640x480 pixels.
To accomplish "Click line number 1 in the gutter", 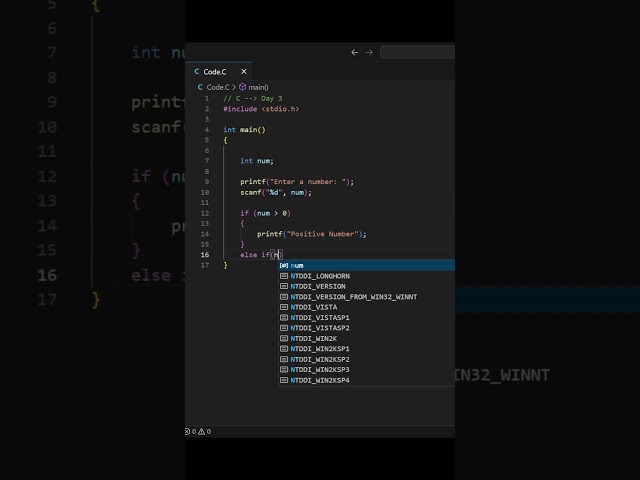I will coord(207,98).
